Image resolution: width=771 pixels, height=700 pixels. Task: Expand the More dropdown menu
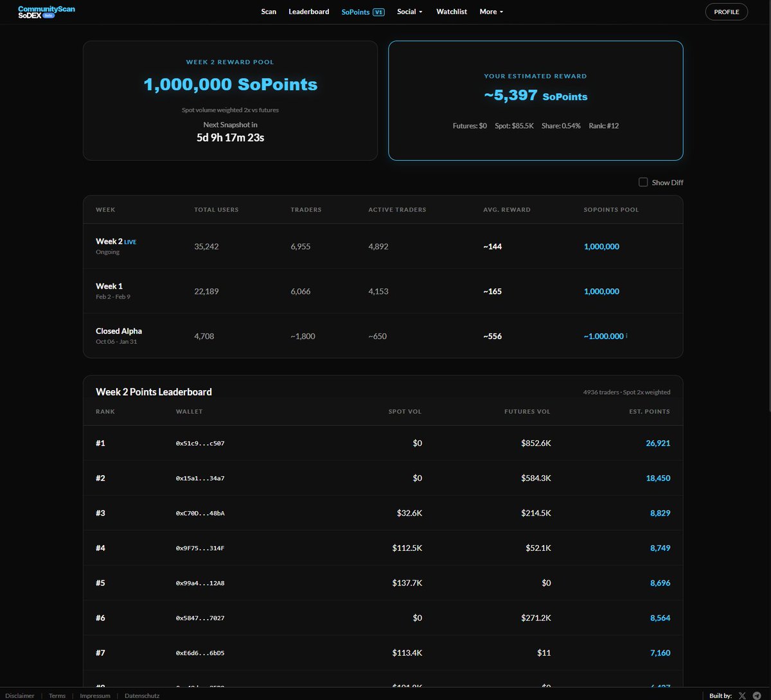tap(492, 12)
